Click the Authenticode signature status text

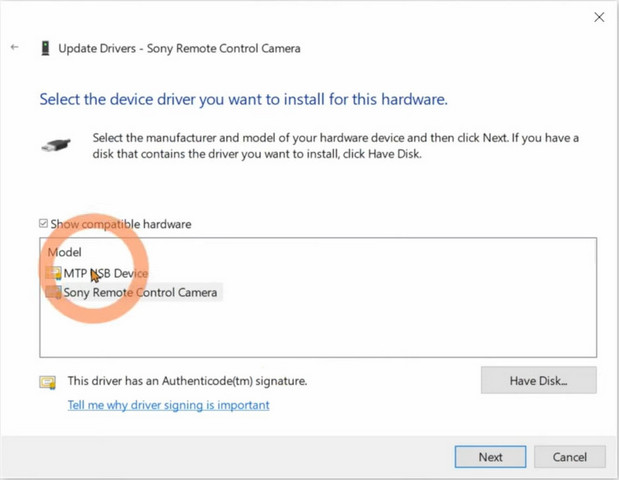[x=187, y=381]
